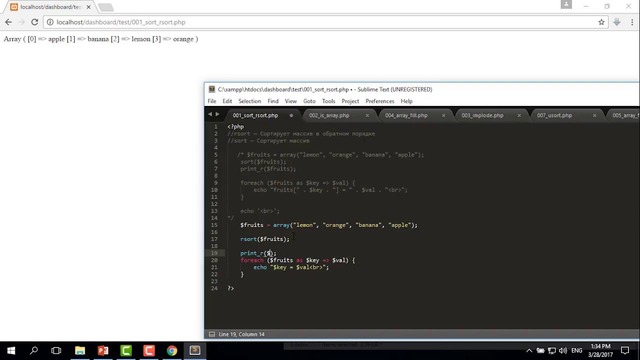
Task: Switch to 001_sort_rsort.php tab
Action: coord(255,116)
